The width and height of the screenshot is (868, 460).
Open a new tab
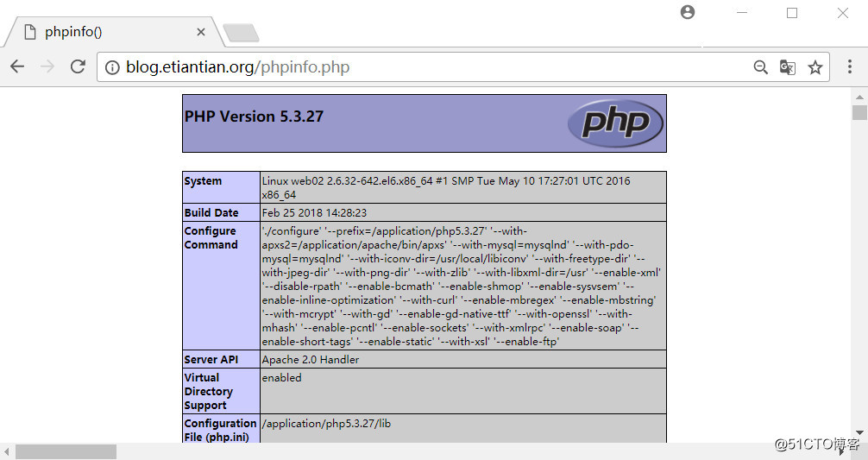click(x=241, y=33)
